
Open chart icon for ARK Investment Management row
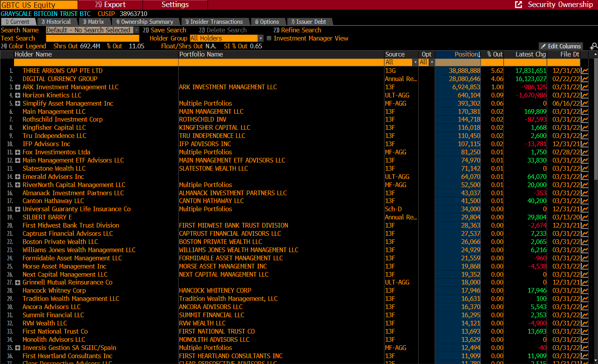[x=584, y=87]
